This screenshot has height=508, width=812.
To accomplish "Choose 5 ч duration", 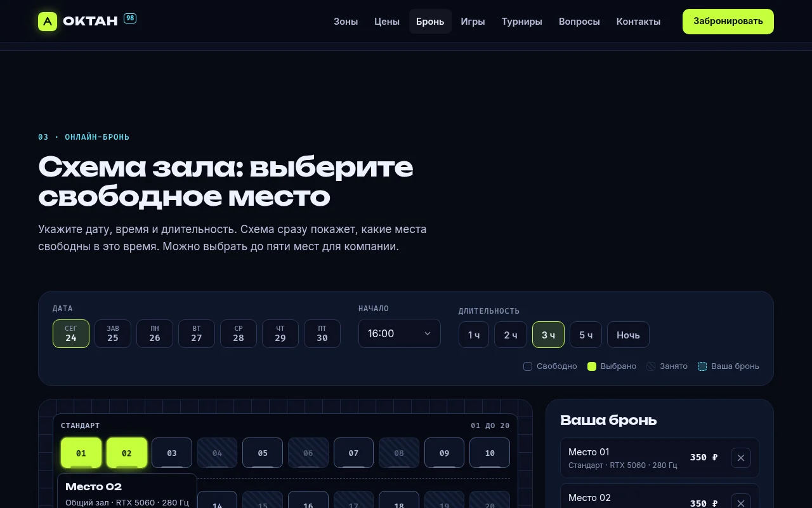I will click(x=586, y=335).
